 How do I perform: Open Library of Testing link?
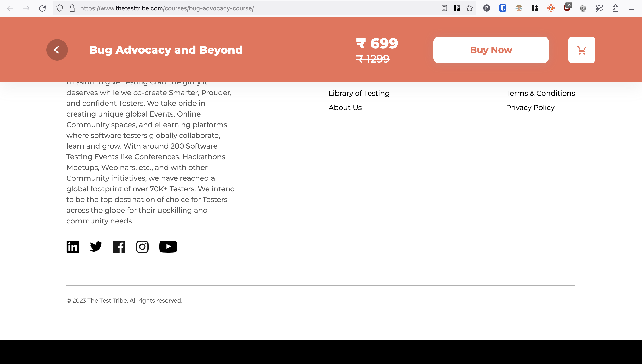pyautogui.click(x=359, y=93)
